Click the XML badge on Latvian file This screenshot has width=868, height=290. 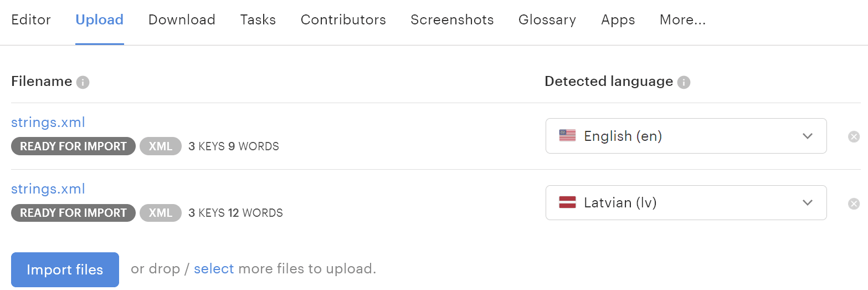(161, 213)
